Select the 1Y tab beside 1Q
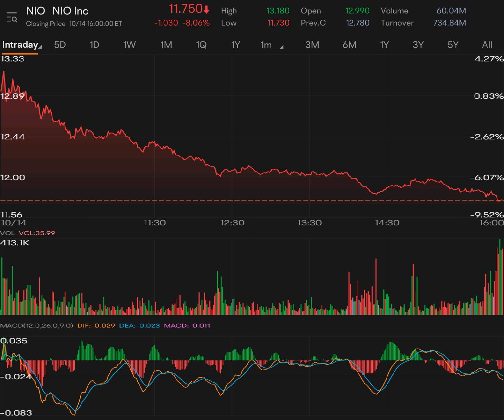Viewport: 504px width, 420px height. point(235,45)
